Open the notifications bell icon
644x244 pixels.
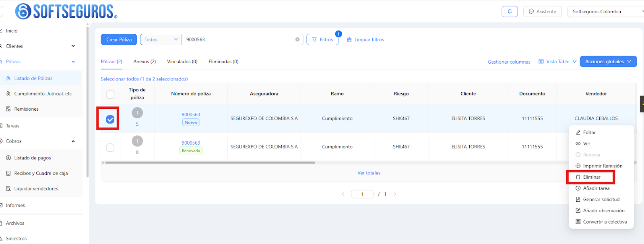pyautogui.click(x=510, y=11)
